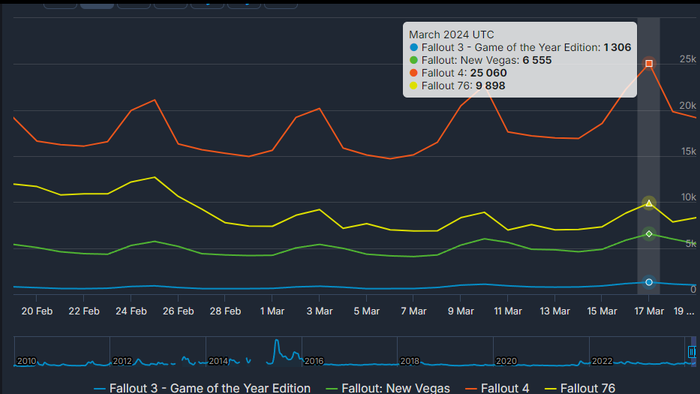
Task: Click the '28 Feb' x-axis label
Action: (225, 311)
